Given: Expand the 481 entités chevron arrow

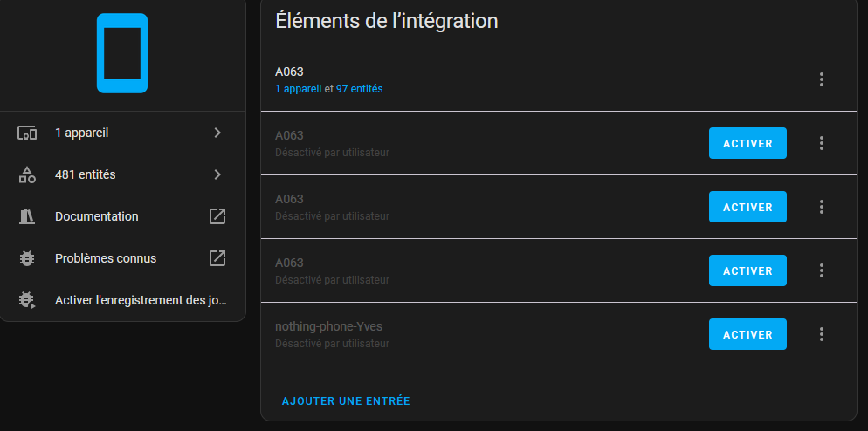Looking at the screenshot, I should pyautogui.click(x=217, y=174).
